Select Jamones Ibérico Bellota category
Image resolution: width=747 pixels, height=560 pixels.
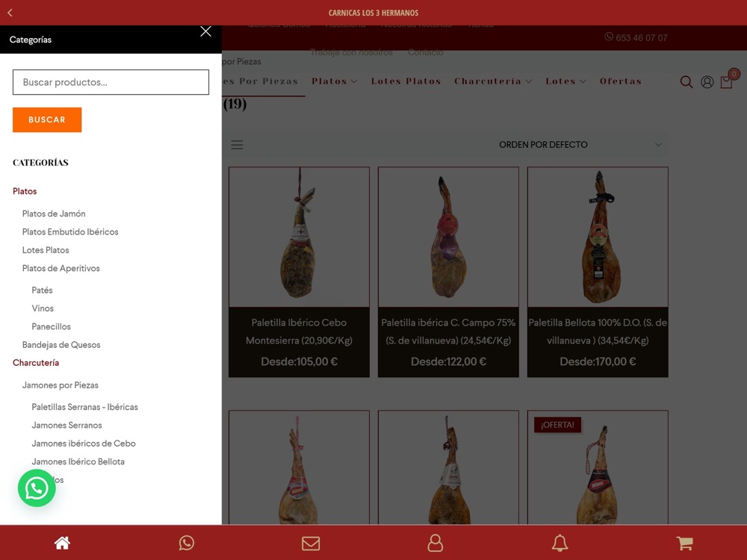(78, 461)
